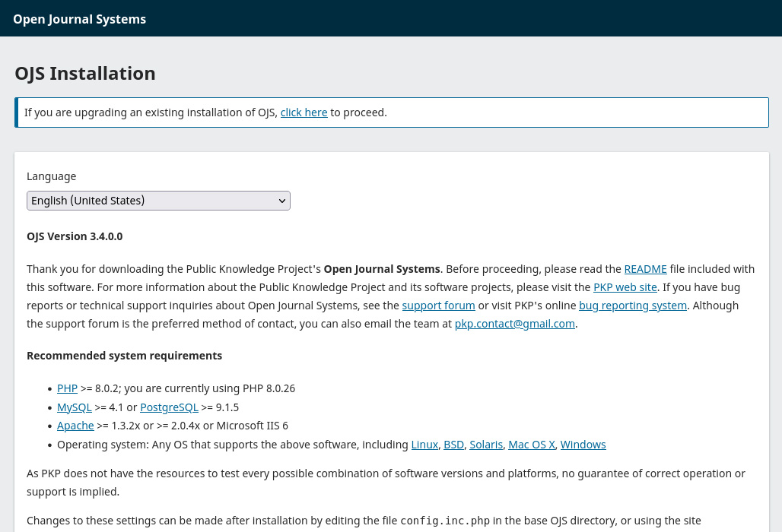Open the Windows link

click(x=583, y=445)
